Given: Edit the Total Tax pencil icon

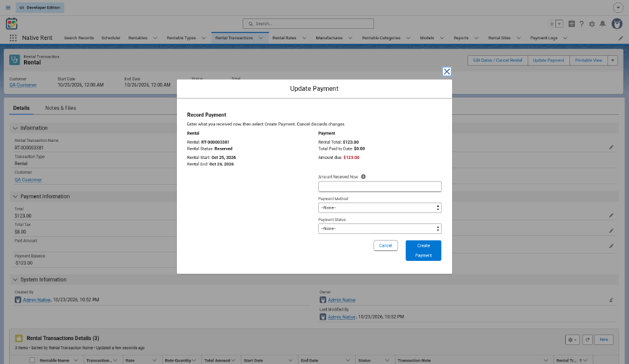Looking at the screenshot, I should pos(611,231).
